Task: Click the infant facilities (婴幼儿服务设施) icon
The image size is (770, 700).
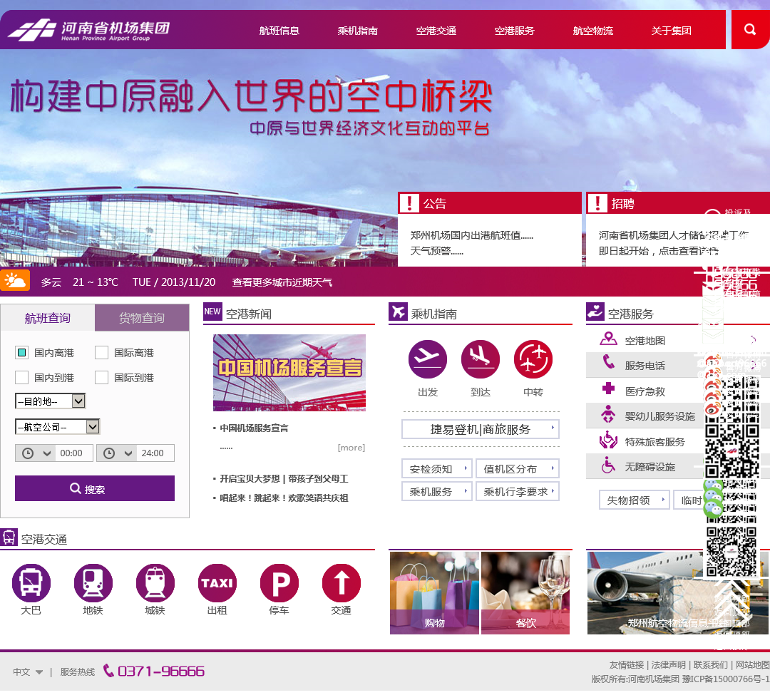Action: pyautogui.click(x=608, y=414)
